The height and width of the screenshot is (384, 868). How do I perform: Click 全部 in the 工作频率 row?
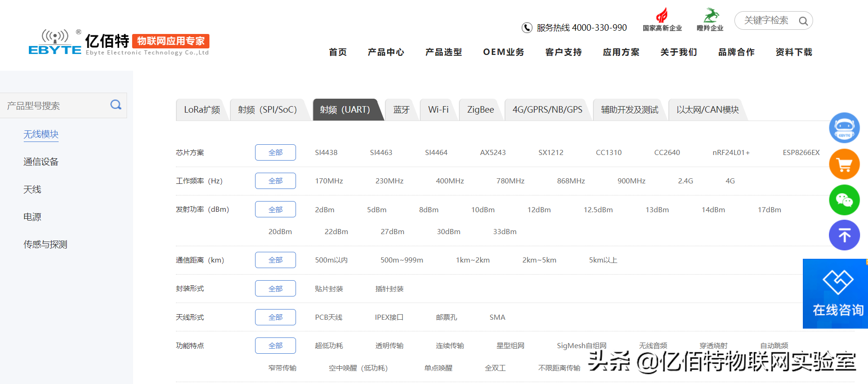click(x=276, y=181)
